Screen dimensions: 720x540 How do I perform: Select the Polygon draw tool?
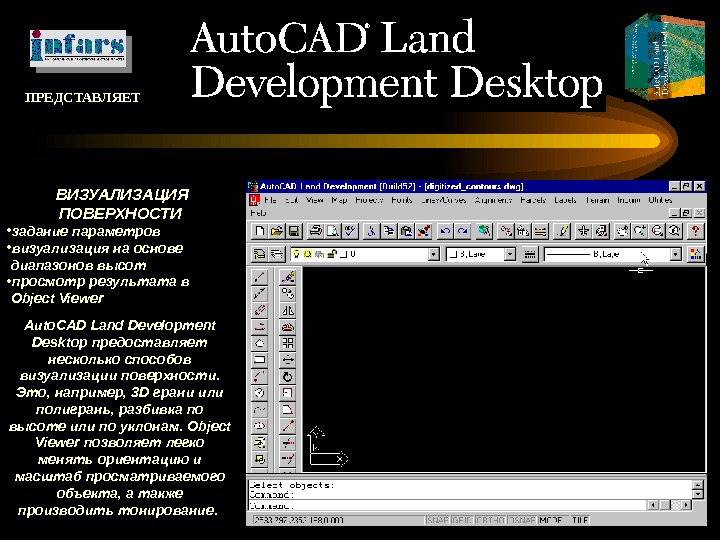pyautogui.click(x=260, y=343)
